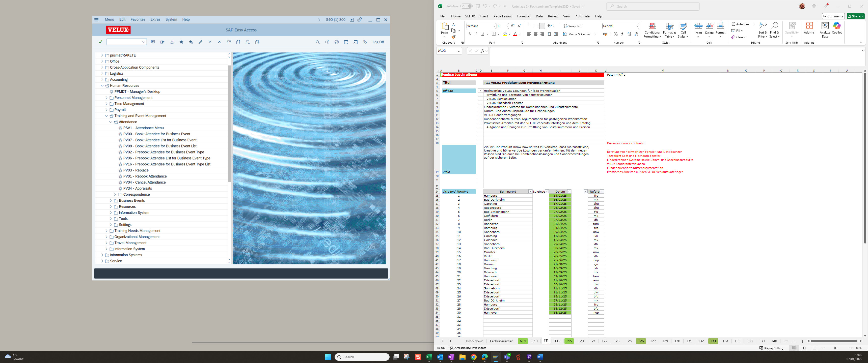Select sheet tab T15
868x363 pixels.
click(x=569, y=341)
